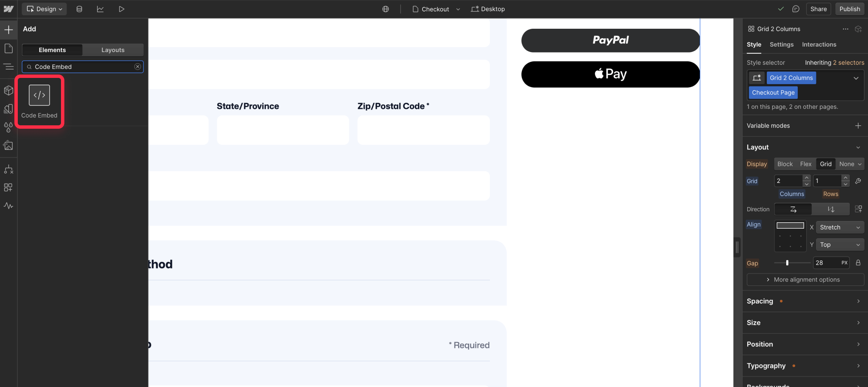This screenshot has width=868, height=387.
Task: Open the CMS database icon
Action: click(79, 9)
